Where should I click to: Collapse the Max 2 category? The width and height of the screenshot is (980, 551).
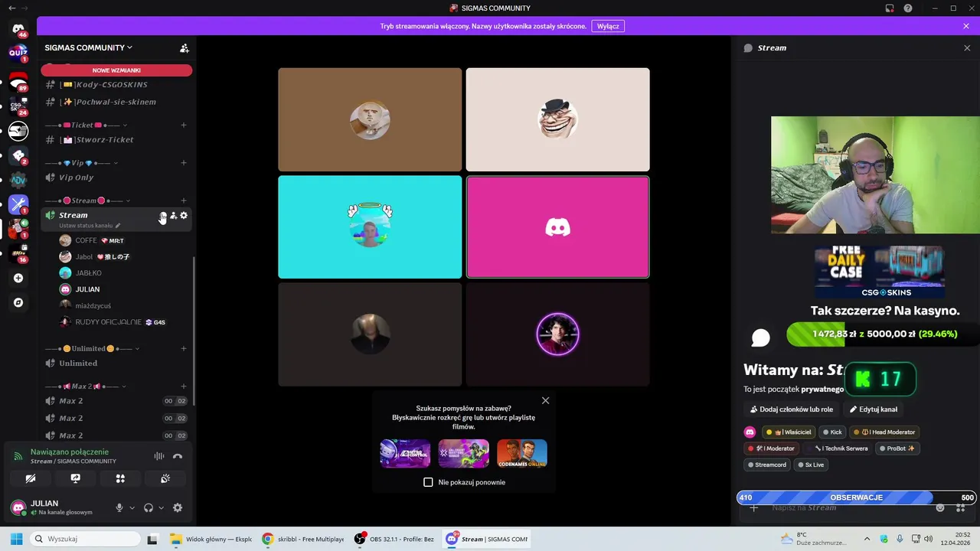(x=86, y=386)
